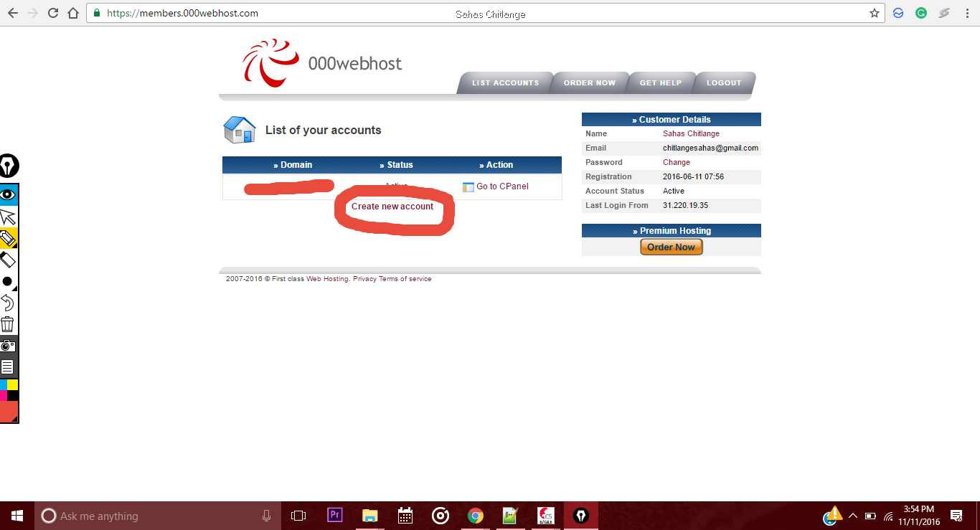Open the blue wave browser extension
980x530 pixels.
tap(898, 13)
